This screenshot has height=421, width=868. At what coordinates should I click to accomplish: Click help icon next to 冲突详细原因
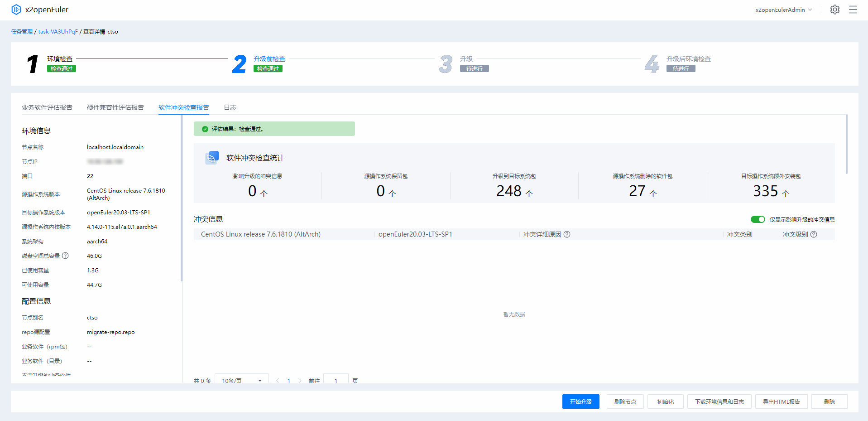pyautogui.click(x=567, y=234)
